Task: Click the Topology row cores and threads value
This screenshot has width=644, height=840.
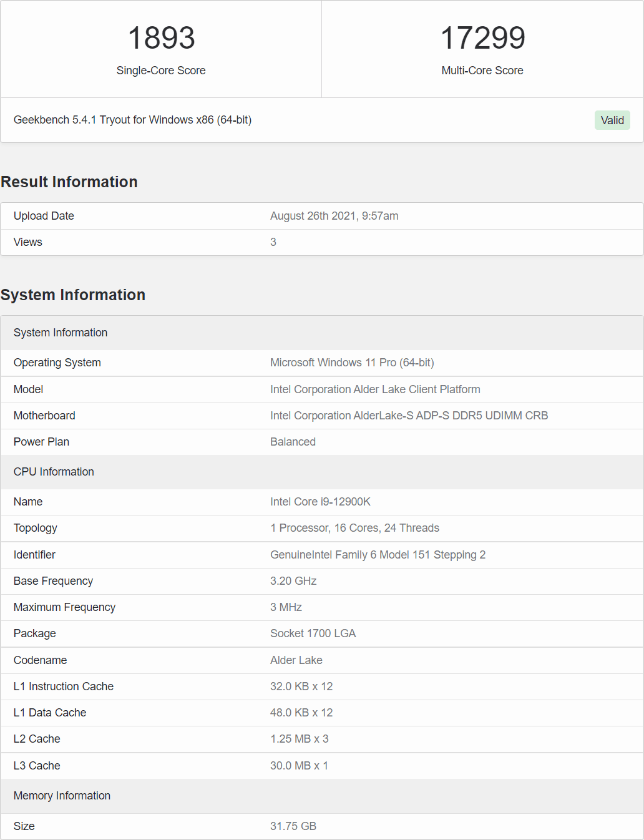Action: point(354,528)
